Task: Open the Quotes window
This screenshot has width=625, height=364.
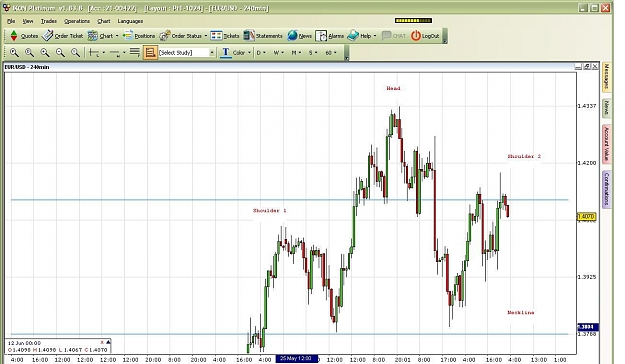Action: click(x=24, y=36)
